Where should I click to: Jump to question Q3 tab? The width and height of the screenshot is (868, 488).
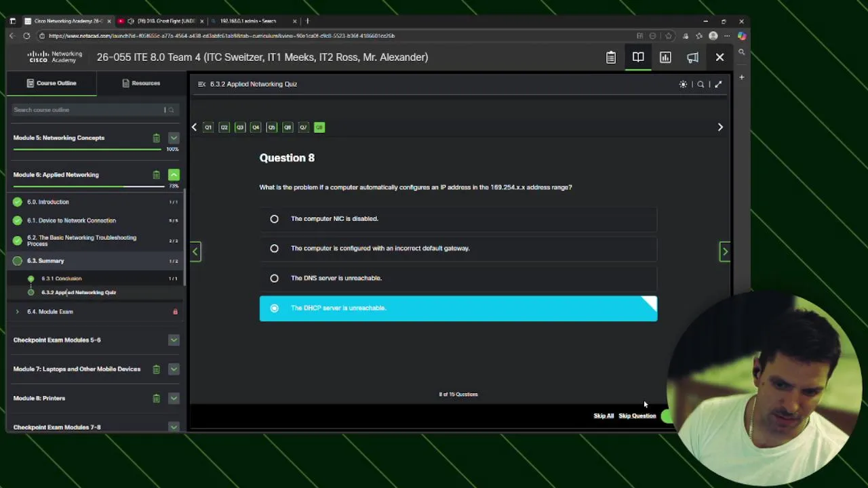[x=239, y=127]
